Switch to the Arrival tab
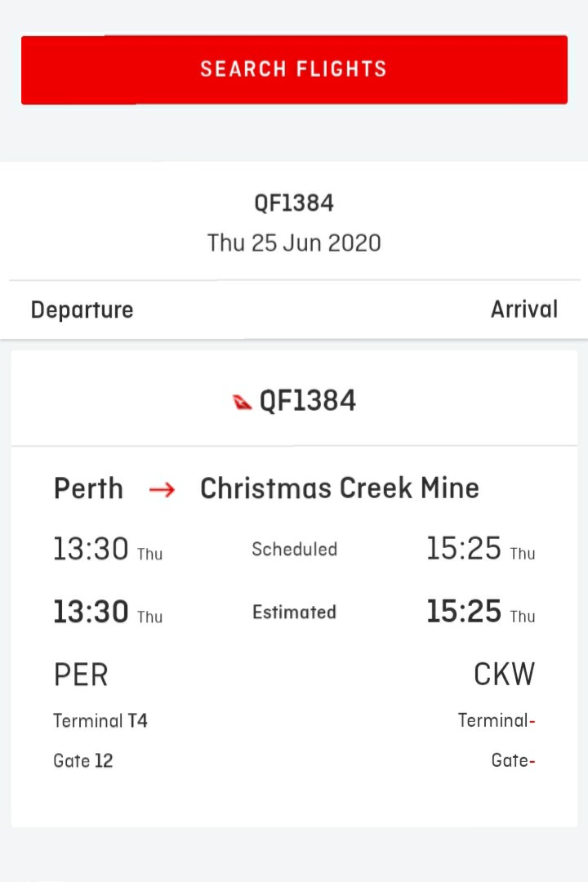Image resolution: width=588 pixels, height=882 pixels. click(524, 310)
